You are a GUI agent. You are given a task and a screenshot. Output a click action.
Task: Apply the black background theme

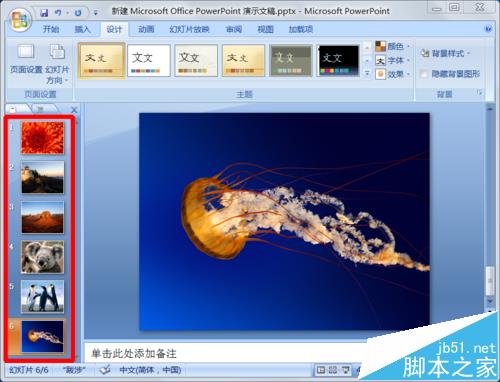338,61
